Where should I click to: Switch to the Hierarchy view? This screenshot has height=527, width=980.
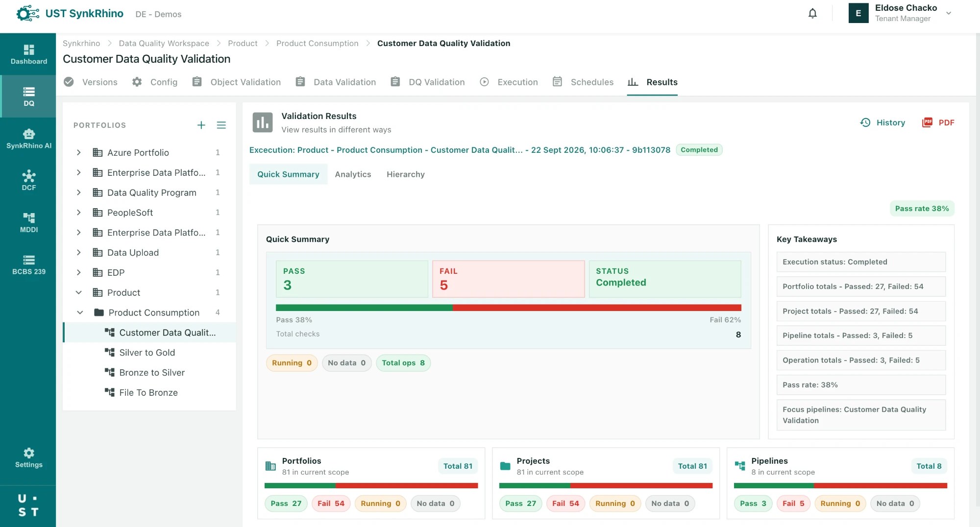tap(405, 174)
